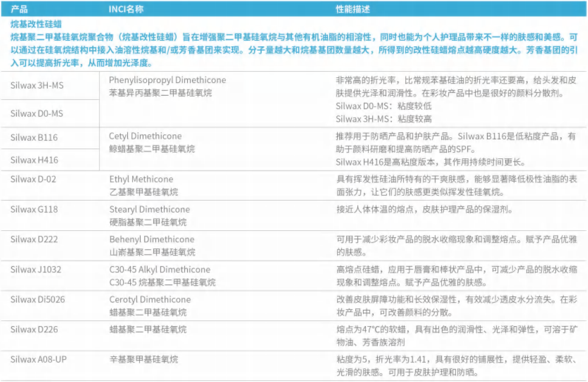Select the INCI name "Behenyl Dimethicone"

tap(152, 239)
